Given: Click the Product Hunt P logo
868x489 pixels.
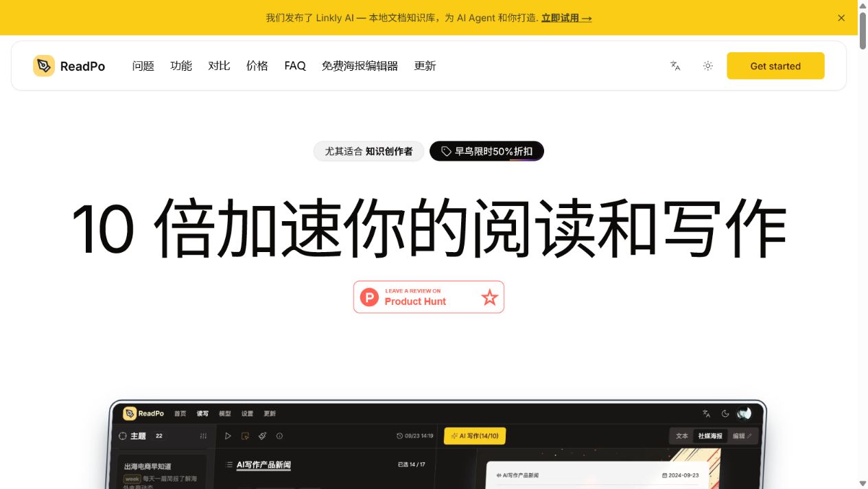Looking at the screenshot, I should coord(370,297).
